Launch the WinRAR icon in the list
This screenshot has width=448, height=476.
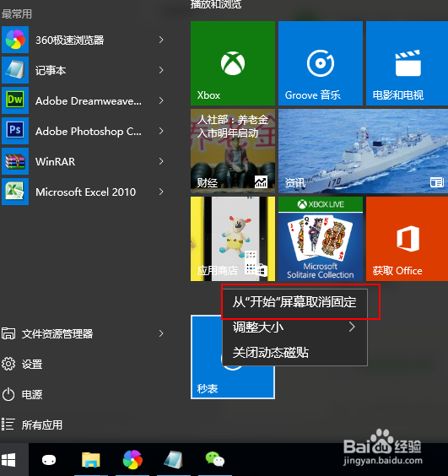(15, 161)
